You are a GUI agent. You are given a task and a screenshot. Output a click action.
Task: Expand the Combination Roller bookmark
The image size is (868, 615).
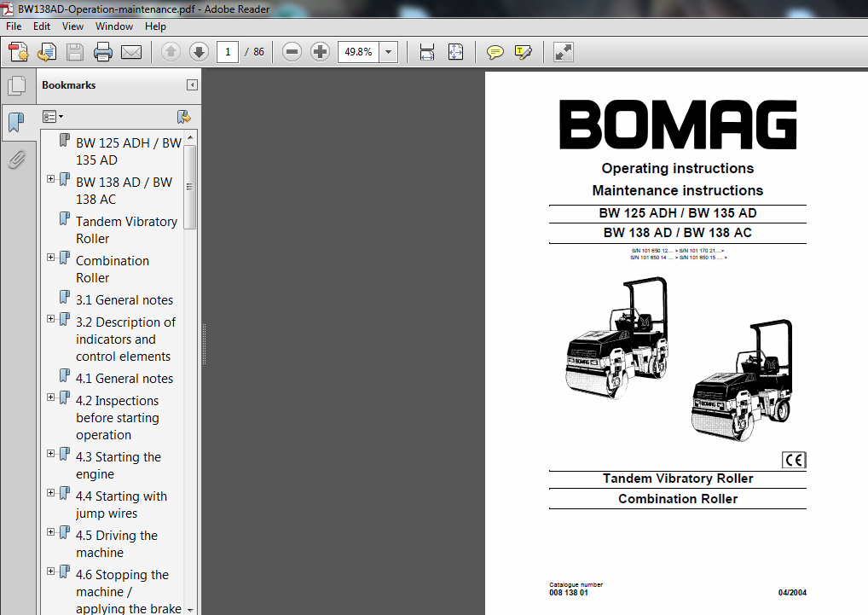[x=51, y=258]
